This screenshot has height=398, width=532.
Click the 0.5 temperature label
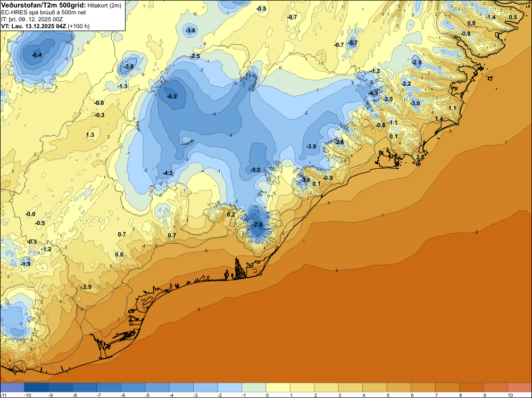(513, 17)
